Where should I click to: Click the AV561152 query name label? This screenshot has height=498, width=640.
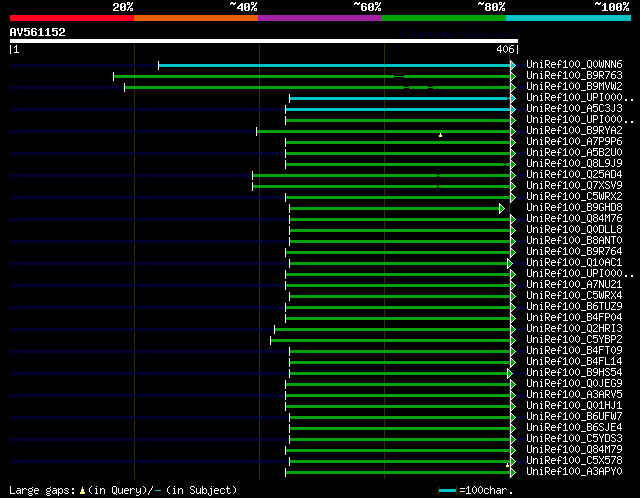(x=38, y=32)
